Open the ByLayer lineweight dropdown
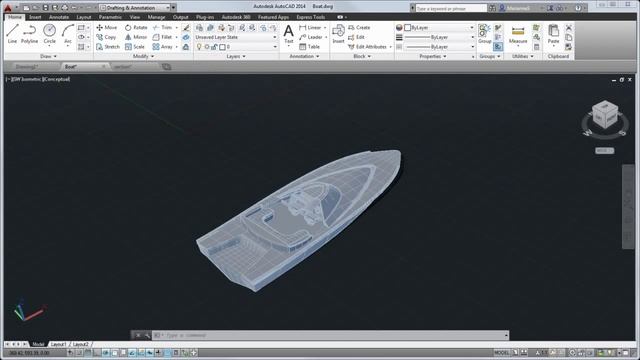 (439, 37)
